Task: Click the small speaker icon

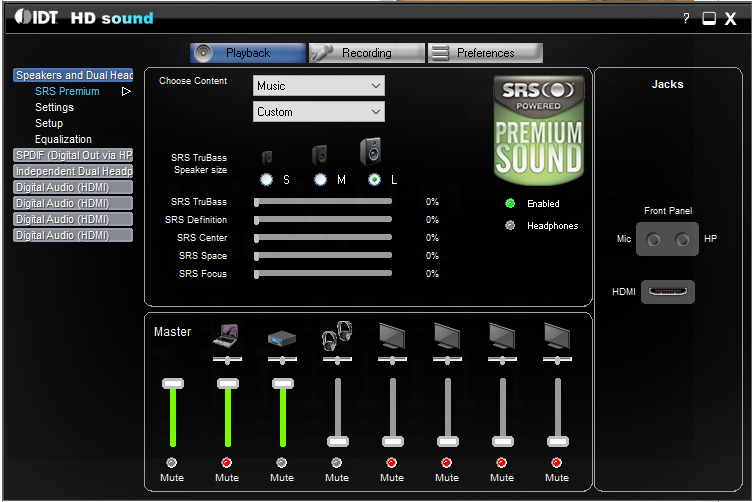Action: click(267, 157)
